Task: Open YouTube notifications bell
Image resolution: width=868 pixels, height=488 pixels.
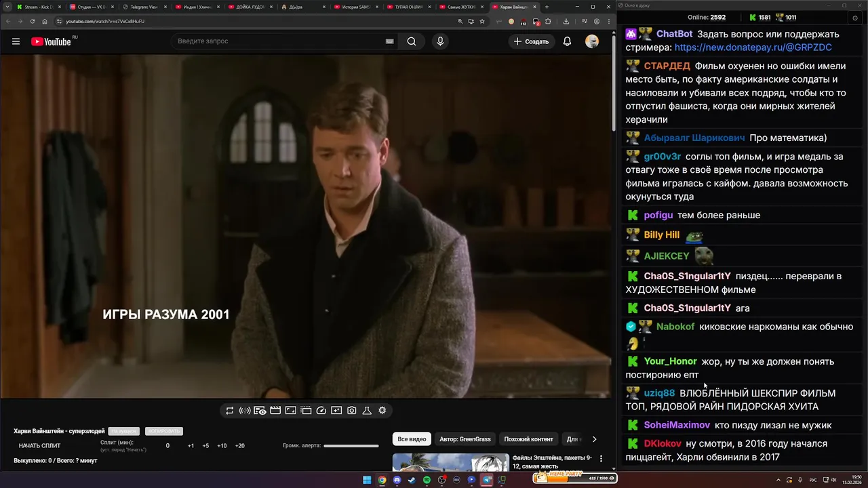Action: click(x=567, y=41)
